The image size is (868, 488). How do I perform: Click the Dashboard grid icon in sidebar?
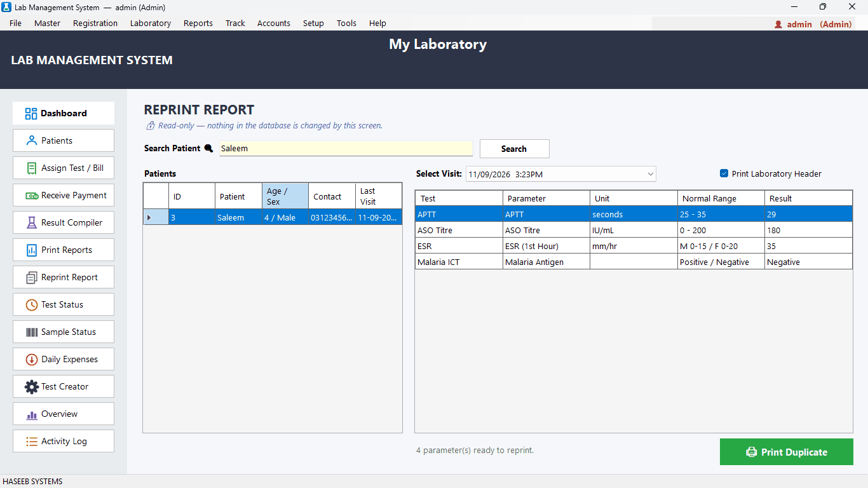31,114
